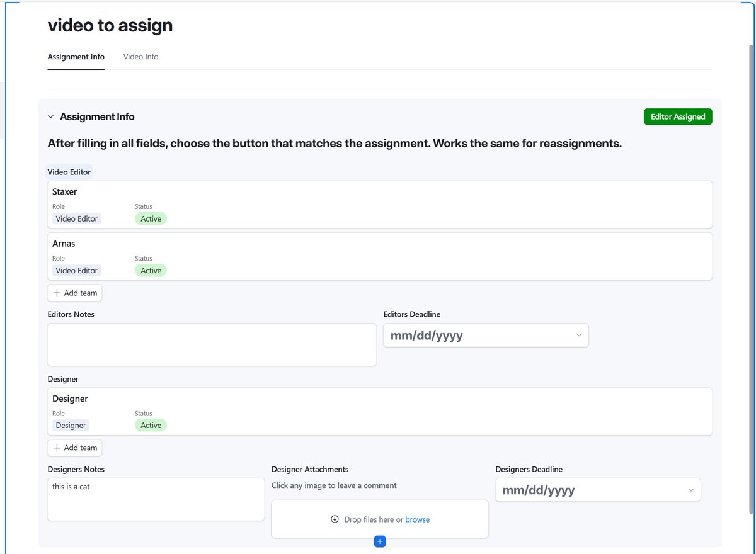
Task: Open the Designer team member card
Action: [380, 411]
